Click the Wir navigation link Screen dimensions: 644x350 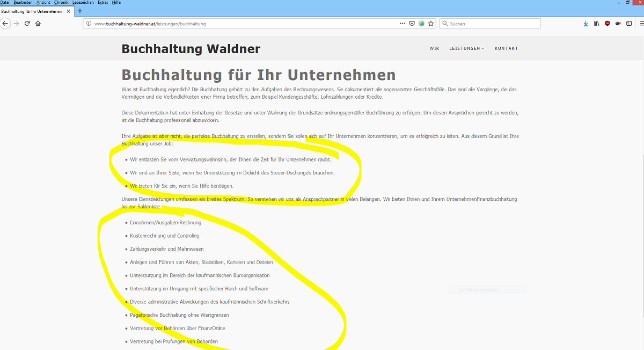(434, 48)
